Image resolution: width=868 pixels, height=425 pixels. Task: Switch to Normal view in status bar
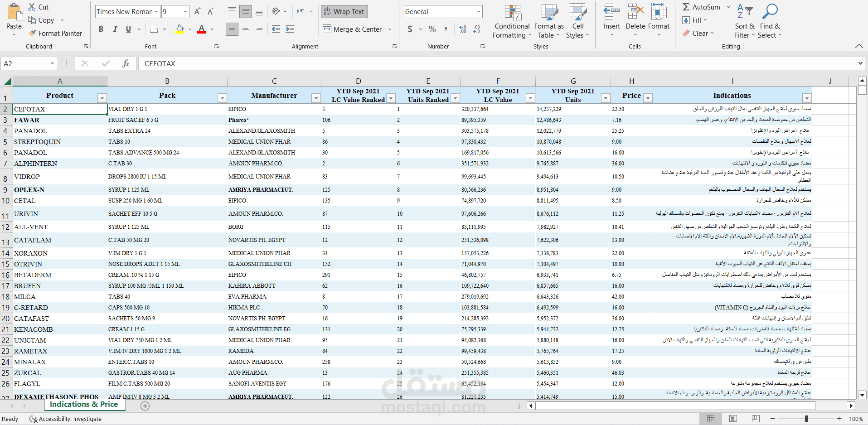click(x=711, y=419)
